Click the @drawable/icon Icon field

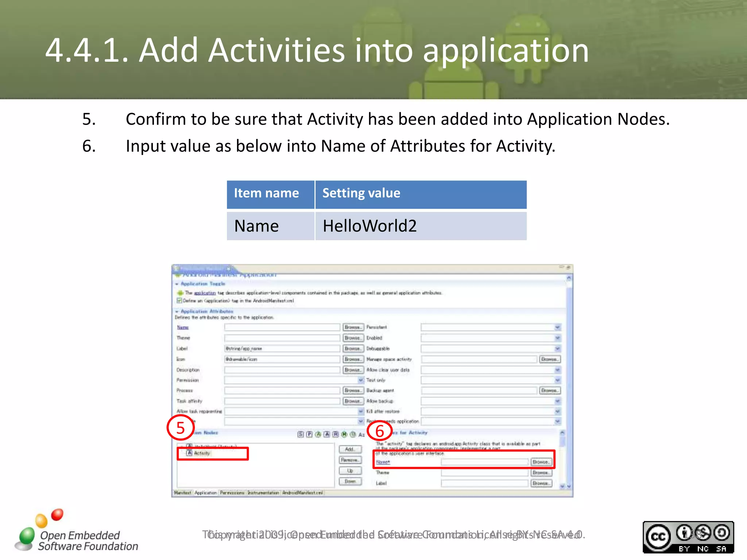(x=282, y=359)
